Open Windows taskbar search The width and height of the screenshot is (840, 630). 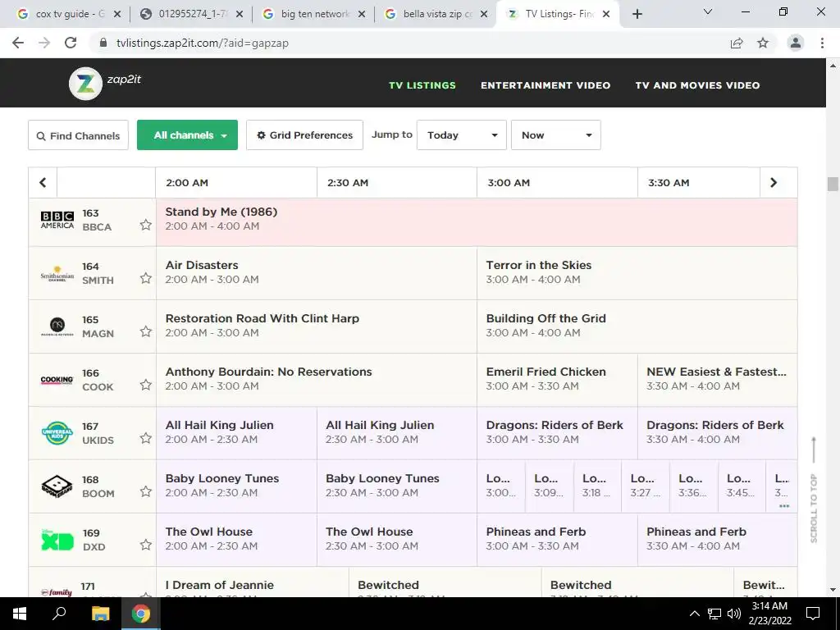(x=59, y=614)
